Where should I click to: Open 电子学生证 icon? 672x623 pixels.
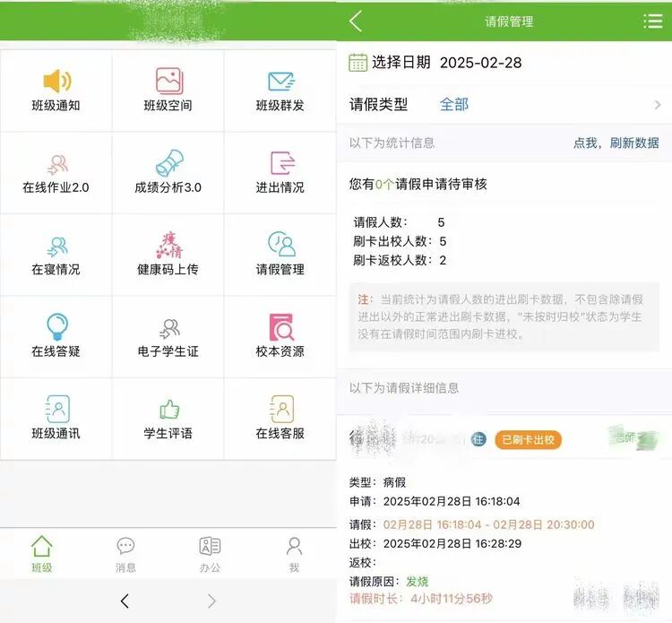(169, 329)
